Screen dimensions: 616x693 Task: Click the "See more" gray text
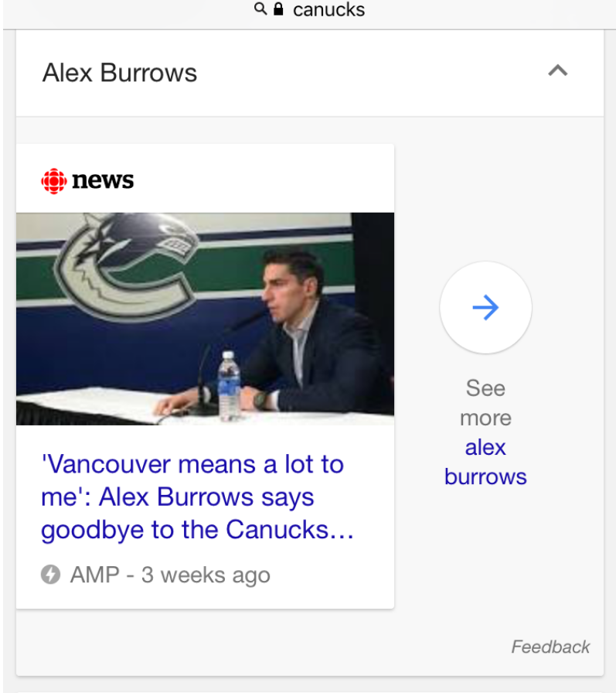485,402
